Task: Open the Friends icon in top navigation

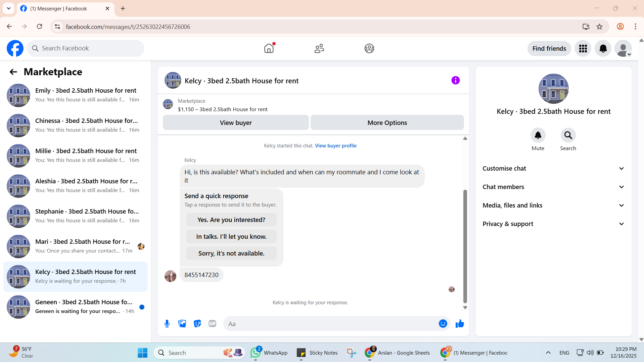Action: pos(319,48)
